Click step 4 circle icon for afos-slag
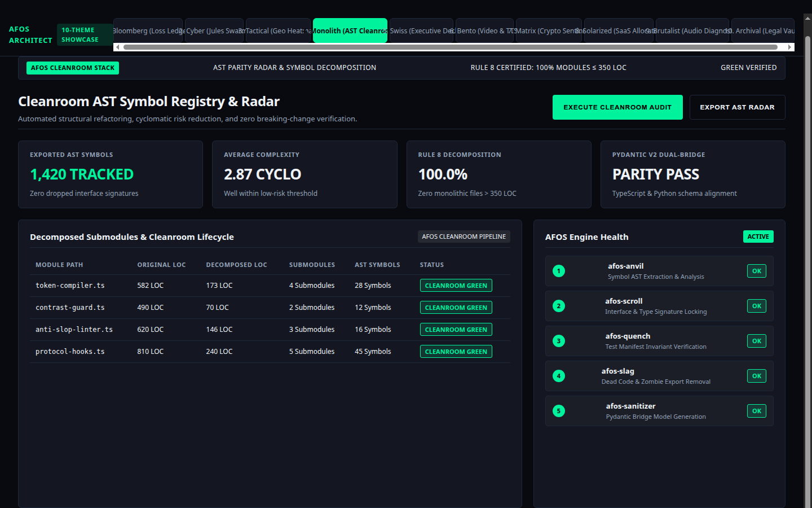 coord(559,376)
